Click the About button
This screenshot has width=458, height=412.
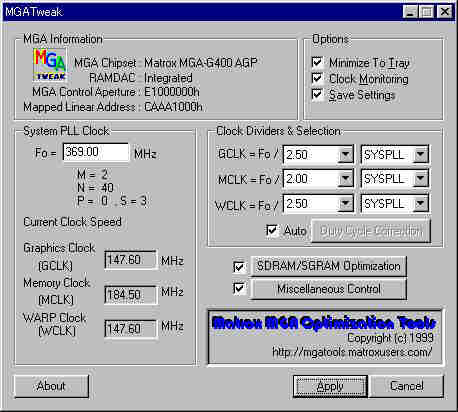coord(51,386)
